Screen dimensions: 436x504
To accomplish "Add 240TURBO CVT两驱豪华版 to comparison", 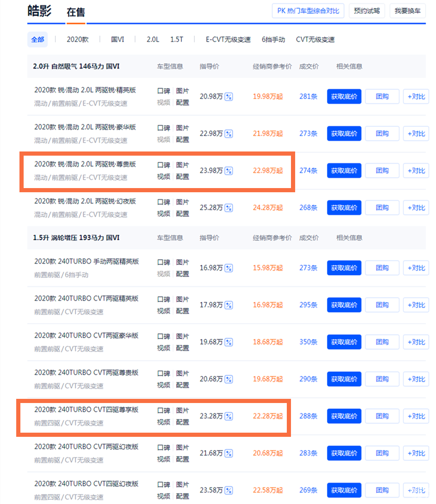I will pos(416,342).
